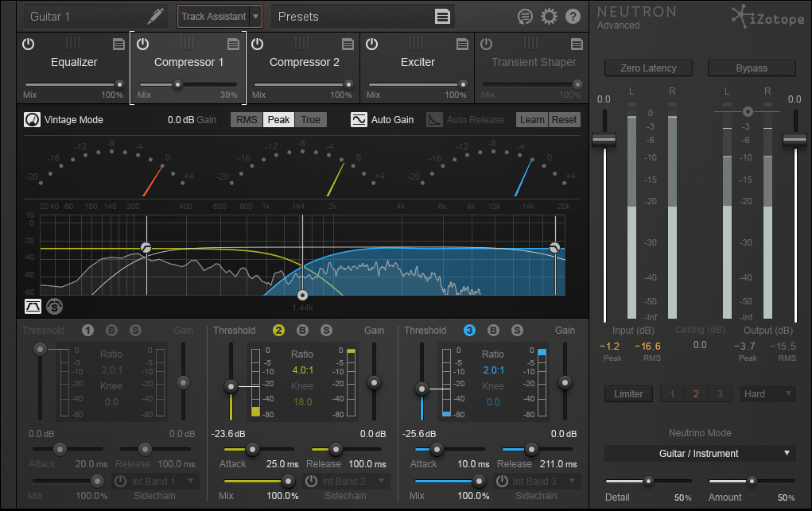This screenshot has width=812, height=511.
Task: Select Peak detection mode
Action: point(278,119)
